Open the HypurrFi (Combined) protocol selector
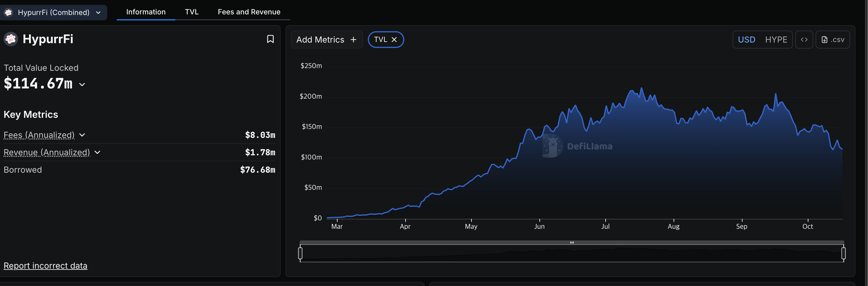The height and width of the screenshot is (286, 868). [x=53, y=13]
